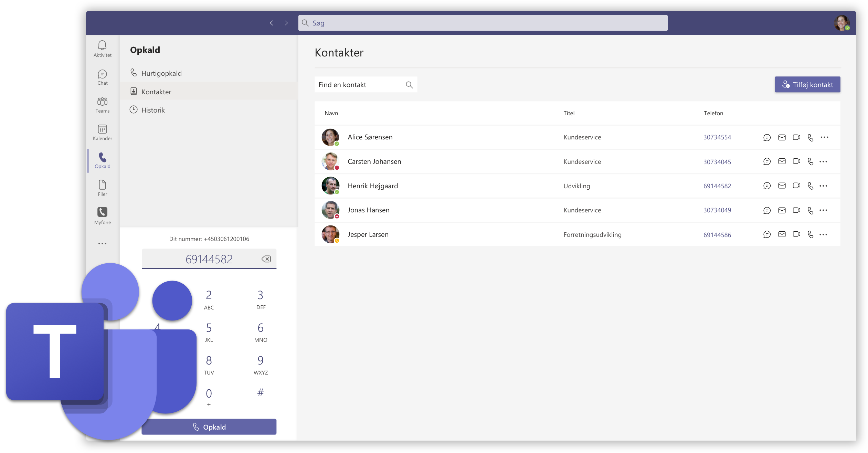This screenshot has width=868, height=453.
Task: Select Opkald in the left sidebar
Action: point(102,160)
